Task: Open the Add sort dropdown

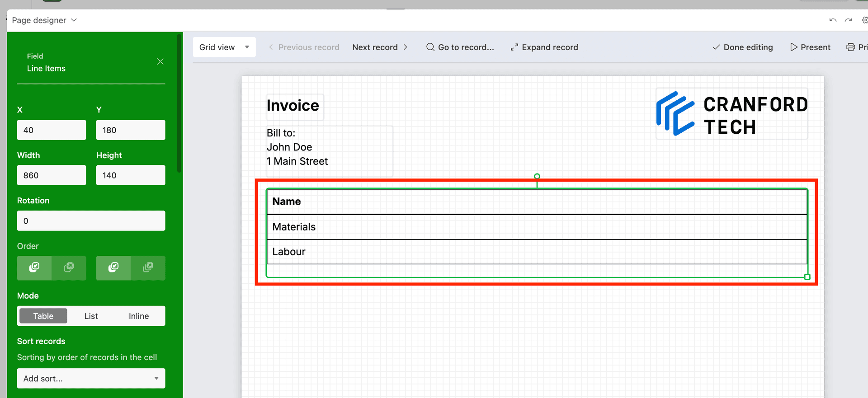Action: (x=91, y=378)
